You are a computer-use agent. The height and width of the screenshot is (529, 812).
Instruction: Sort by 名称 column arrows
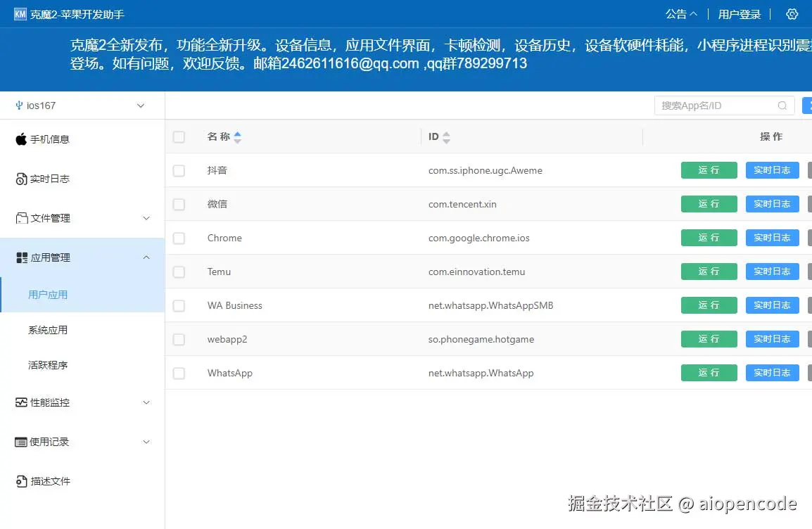coord(237,137)
